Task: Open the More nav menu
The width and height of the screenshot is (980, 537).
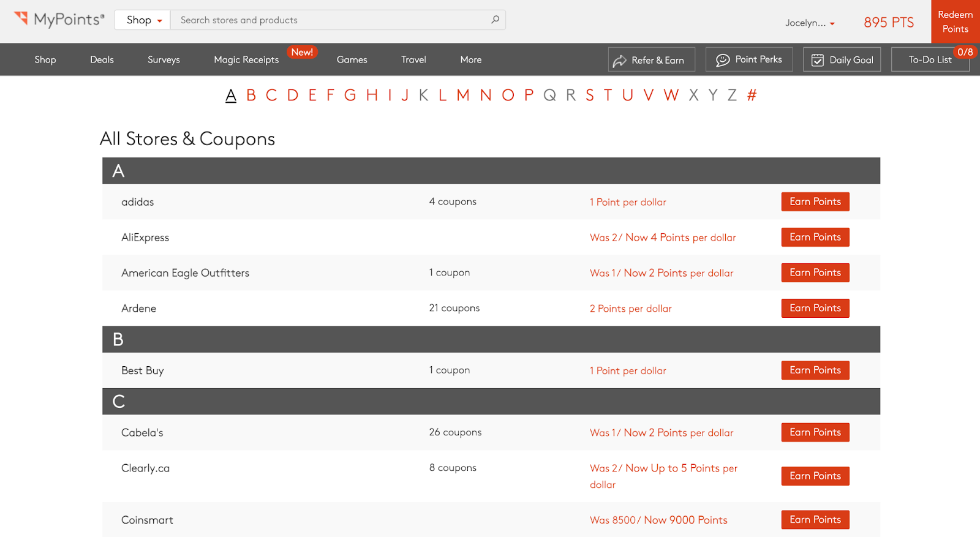Action: click(471, 59)
